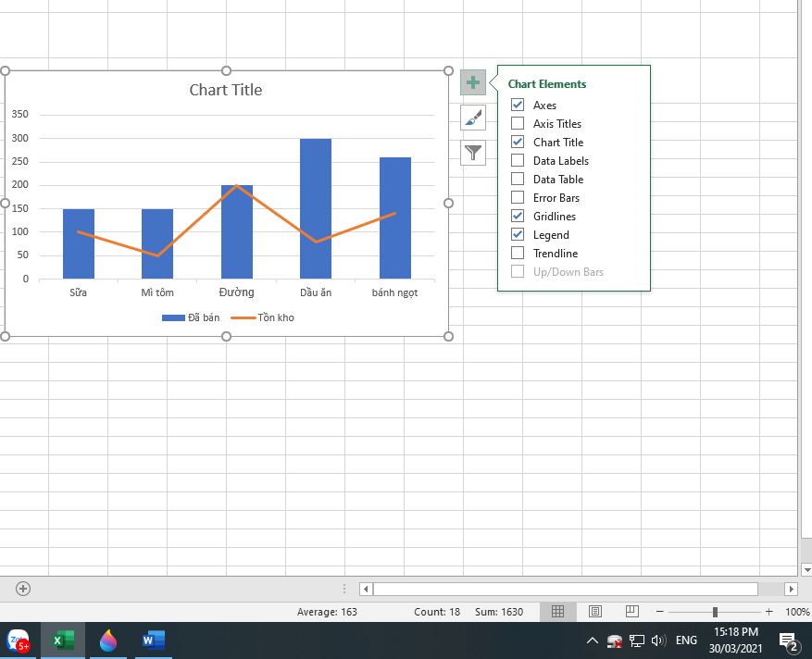Click the 100% zoom level
812x659 pixels.
[x=797, y=612]
